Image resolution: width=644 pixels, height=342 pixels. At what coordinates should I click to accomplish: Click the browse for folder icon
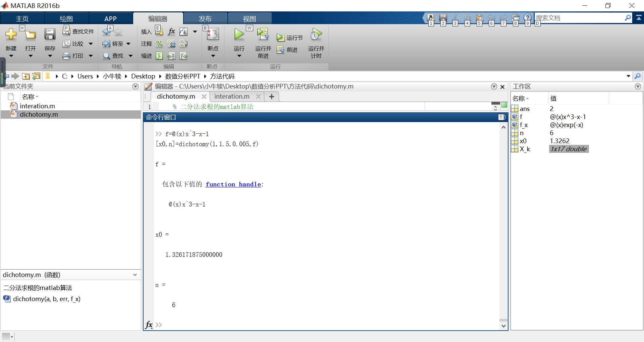(36, 76)
